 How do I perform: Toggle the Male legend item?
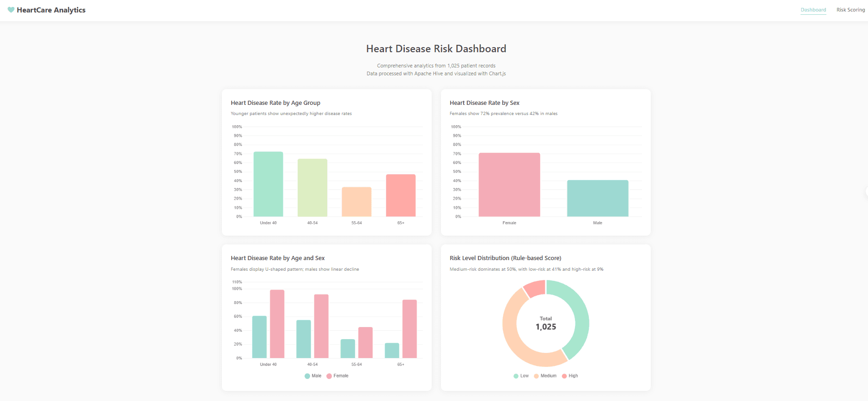click(x=313, y=376)
